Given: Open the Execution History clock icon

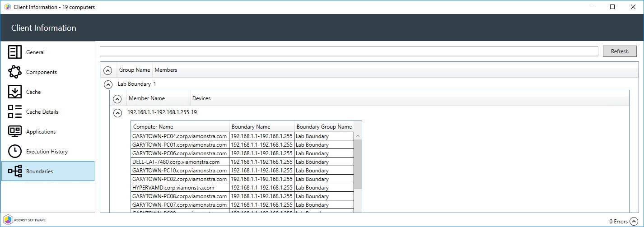Looking at the screenshot, I should (15, 151).
